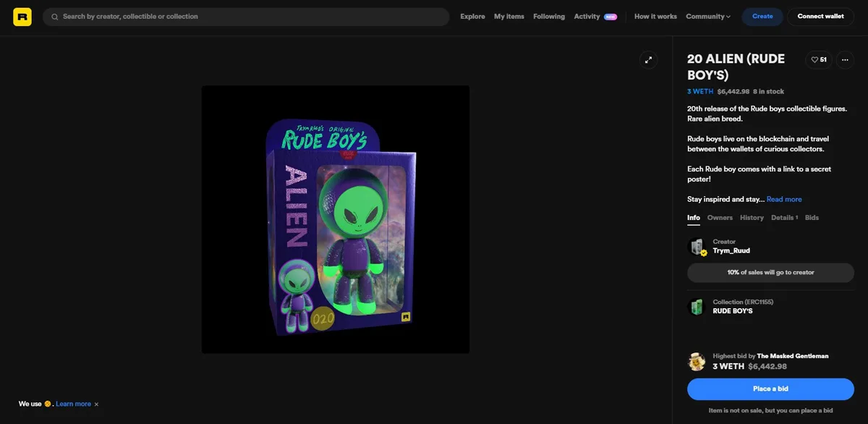Like the item with heart icon
This screenshot has height=424, width=868.
(819, 60)
